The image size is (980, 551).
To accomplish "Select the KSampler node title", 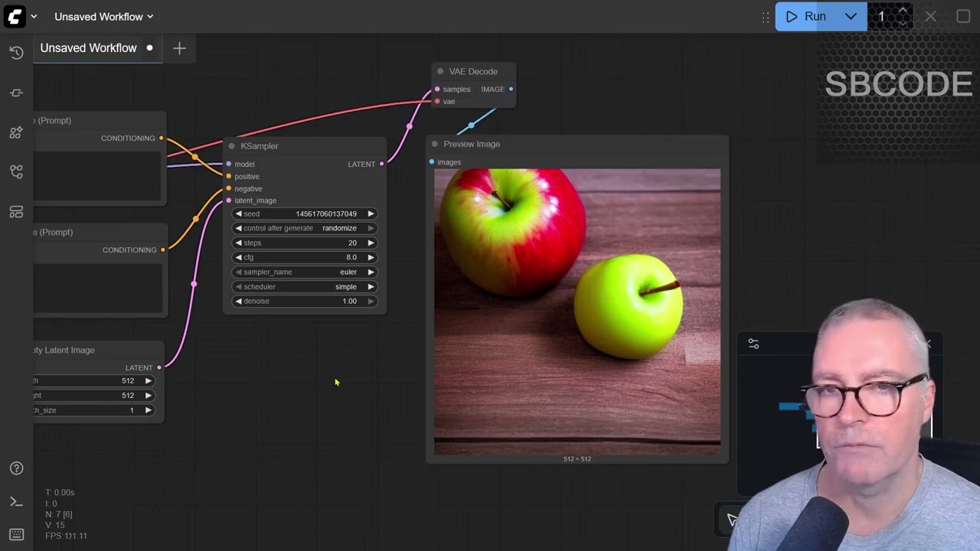I will tap(260, 146).
